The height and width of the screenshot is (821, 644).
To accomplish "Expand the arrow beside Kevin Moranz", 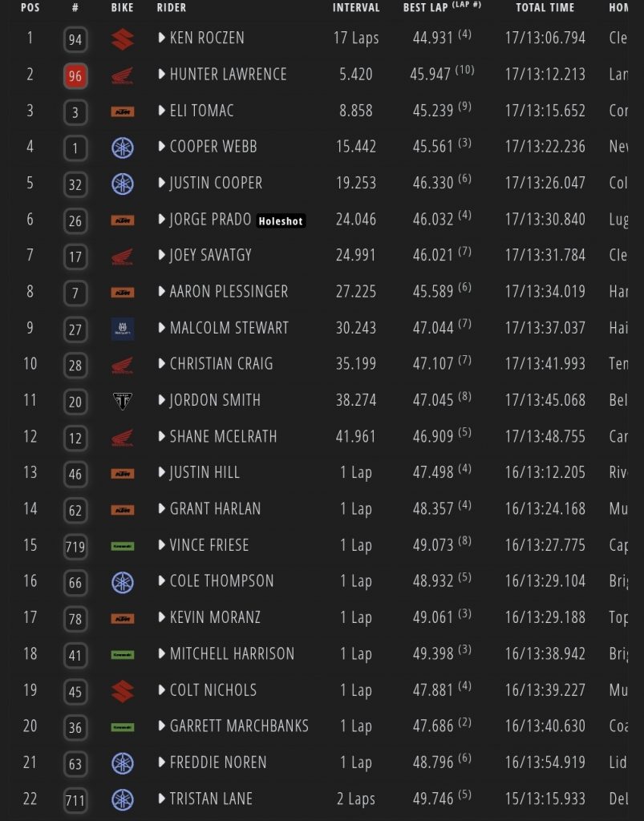I will 162,617.
